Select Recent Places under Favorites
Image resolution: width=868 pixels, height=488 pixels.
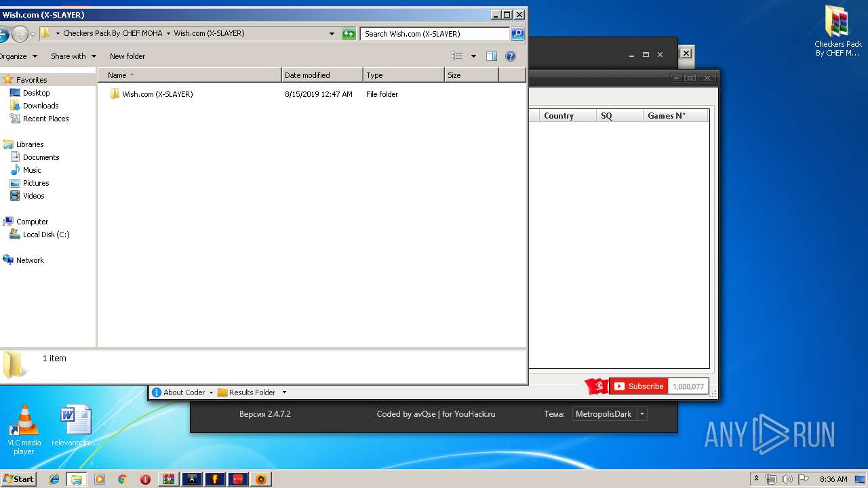click(45, 119)
